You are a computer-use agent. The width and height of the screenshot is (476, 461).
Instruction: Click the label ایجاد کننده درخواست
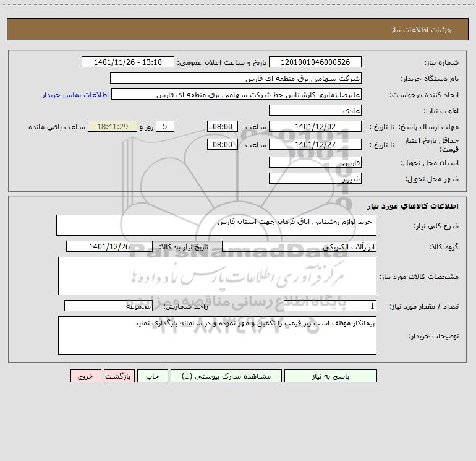(x=424, y=95)
